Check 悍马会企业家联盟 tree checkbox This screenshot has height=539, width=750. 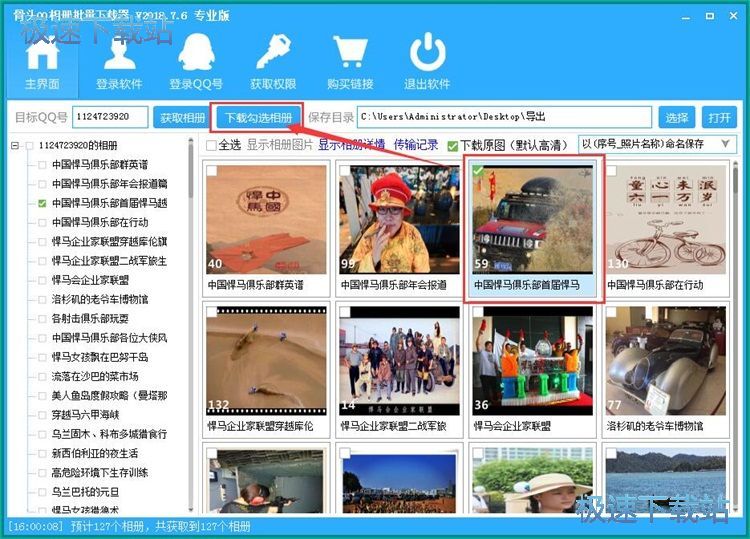point(42,280)
